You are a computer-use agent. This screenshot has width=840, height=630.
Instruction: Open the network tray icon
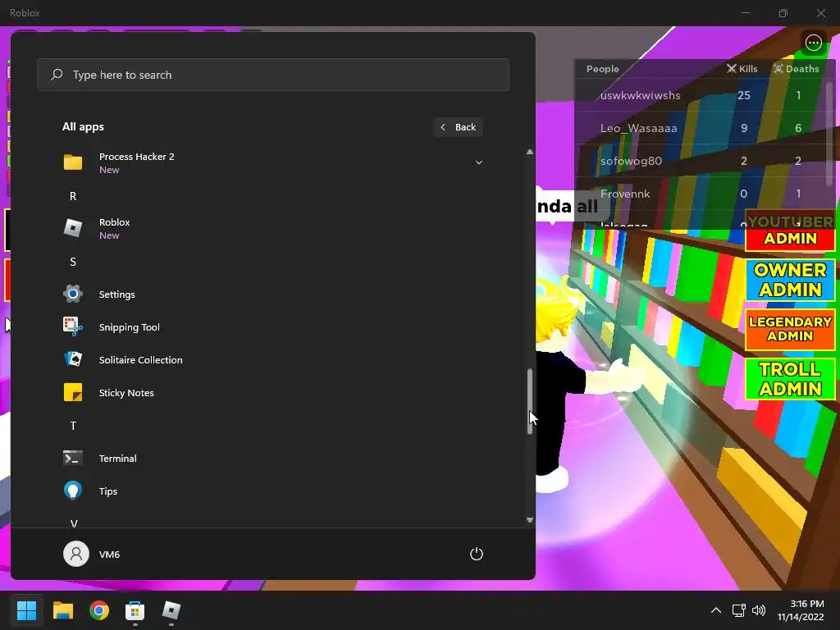(x=739, y=610)
